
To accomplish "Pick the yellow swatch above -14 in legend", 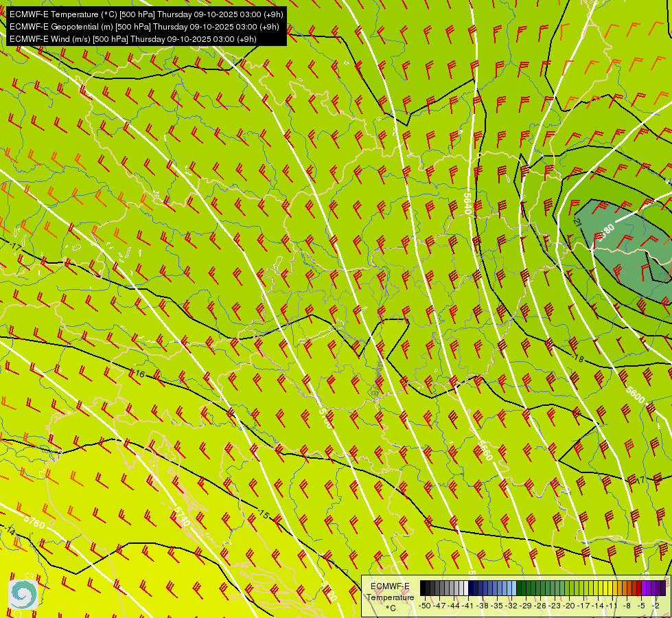I will (x=596, y=588).
